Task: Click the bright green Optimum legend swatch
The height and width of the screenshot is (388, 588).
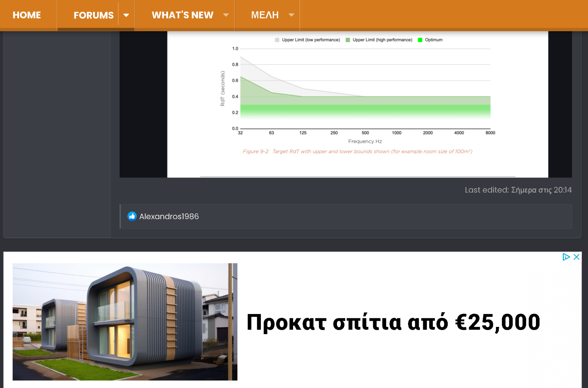Action: (x=420, y=40)
